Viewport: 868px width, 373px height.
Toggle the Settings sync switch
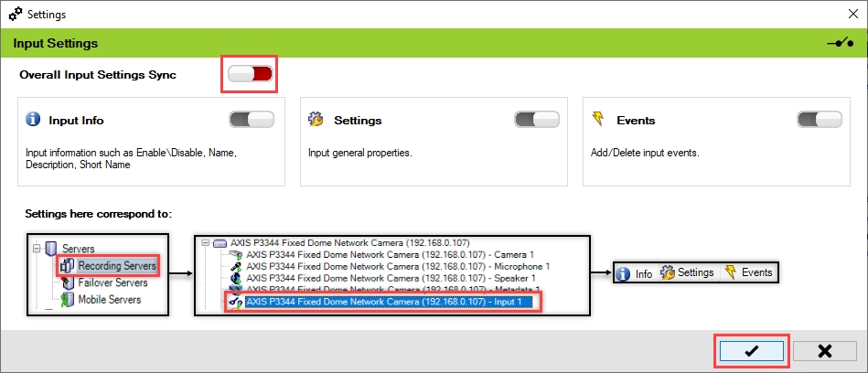(537, 120)
